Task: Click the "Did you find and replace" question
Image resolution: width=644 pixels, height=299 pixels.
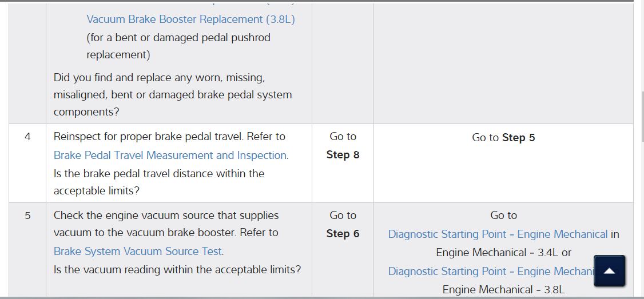Action: [172, 94]
